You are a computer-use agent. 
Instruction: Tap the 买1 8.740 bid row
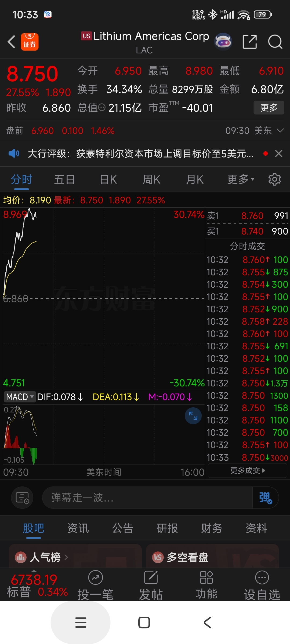pyautogui.click(x=247, y=231)
